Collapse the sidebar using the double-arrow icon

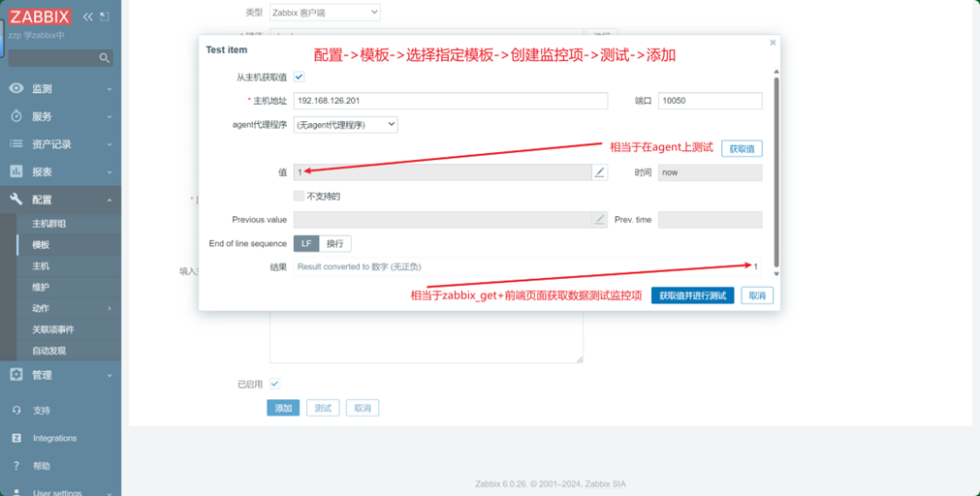(87, 16)
